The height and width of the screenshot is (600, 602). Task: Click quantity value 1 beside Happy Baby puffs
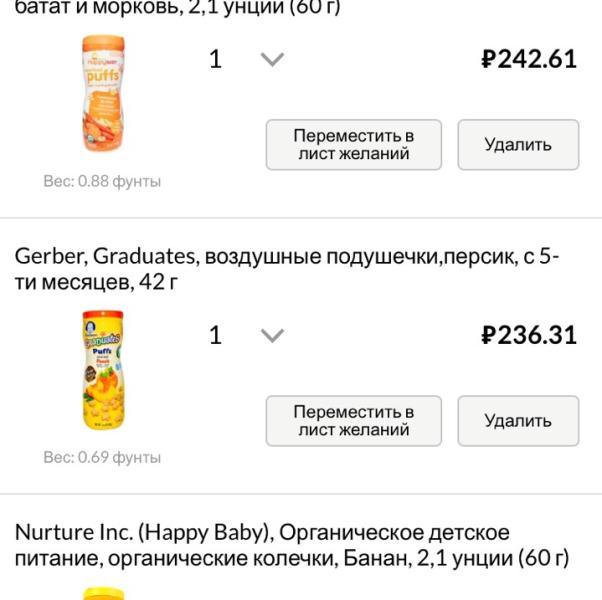215,59
